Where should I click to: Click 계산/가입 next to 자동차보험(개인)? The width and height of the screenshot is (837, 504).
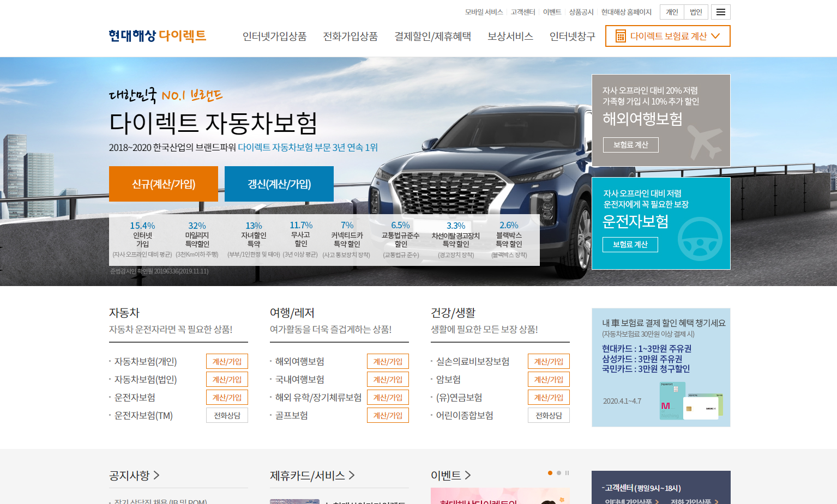227,361
